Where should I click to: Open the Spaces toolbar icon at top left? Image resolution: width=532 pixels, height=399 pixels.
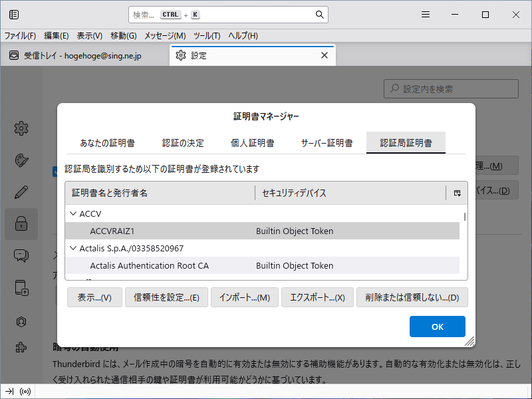click(14, 15)
